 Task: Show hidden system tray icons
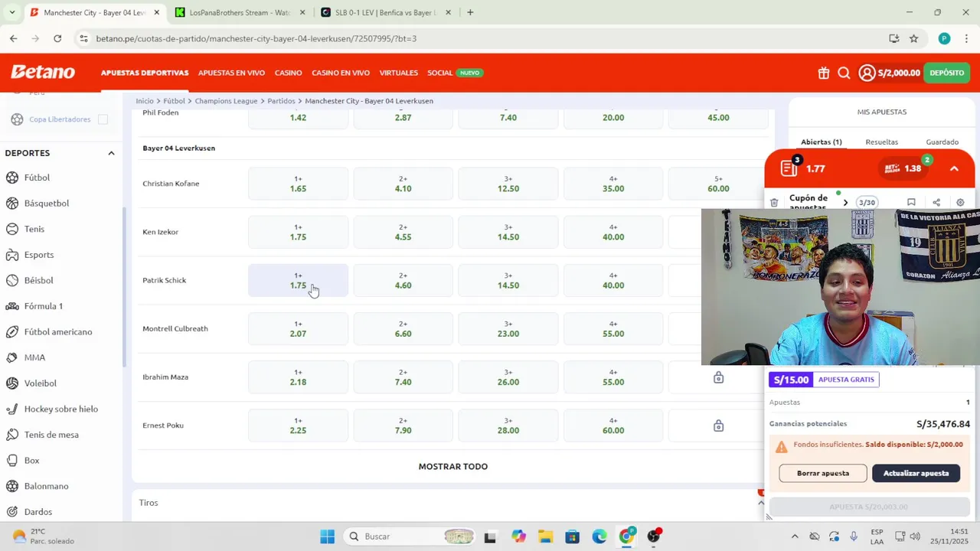[x=794, y=536]
